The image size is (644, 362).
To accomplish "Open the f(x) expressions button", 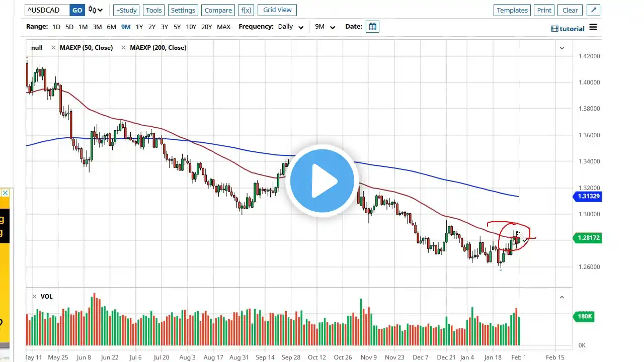I will tap(246, 10).
